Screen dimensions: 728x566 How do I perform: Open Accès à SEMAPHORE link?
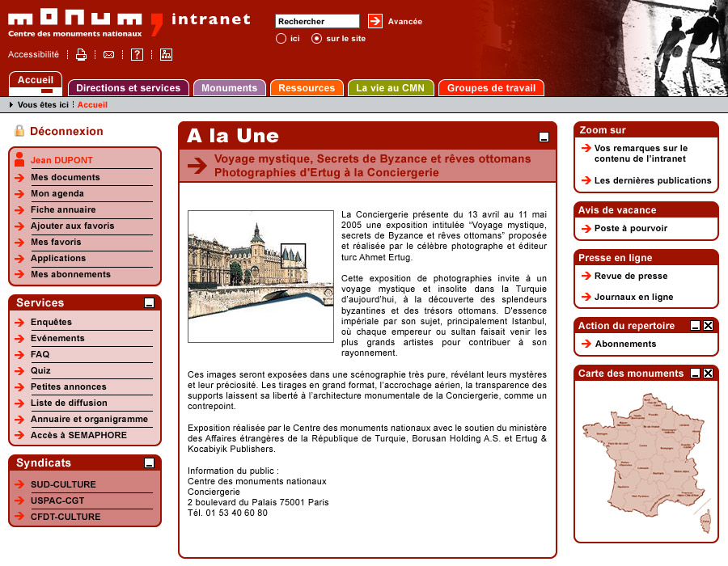[78, 435]
